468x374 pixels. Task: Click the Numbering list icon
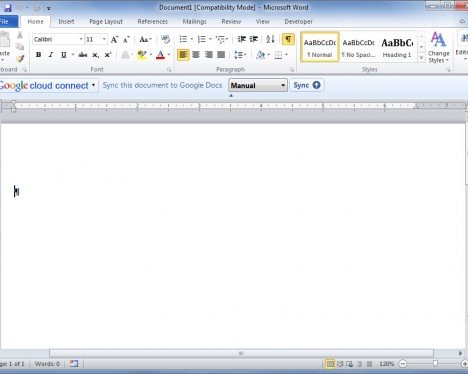tap(202, 39)
